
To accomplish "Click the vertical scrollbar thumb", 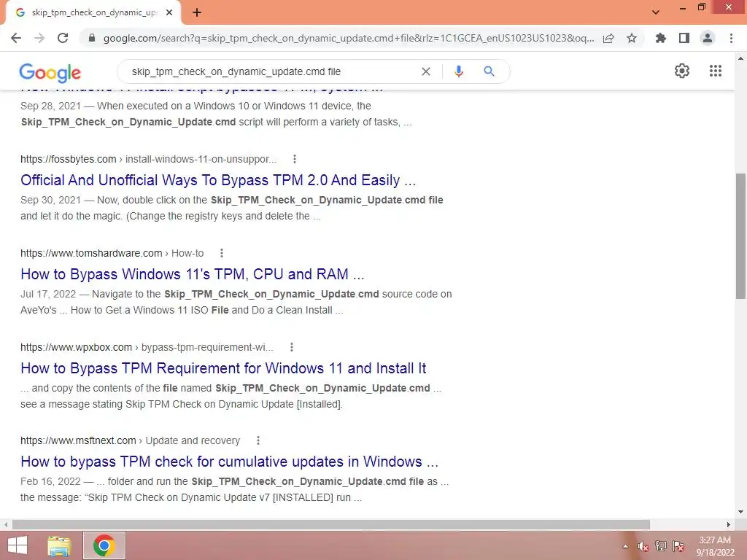I will point(740,236).
